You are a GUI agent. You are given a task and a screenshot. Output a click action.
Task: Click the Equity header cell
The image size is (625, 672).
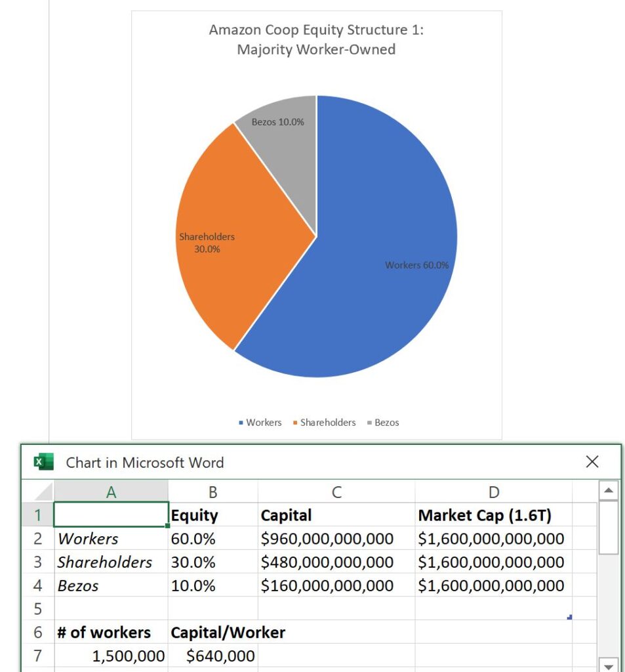click(x=213, y=514)
